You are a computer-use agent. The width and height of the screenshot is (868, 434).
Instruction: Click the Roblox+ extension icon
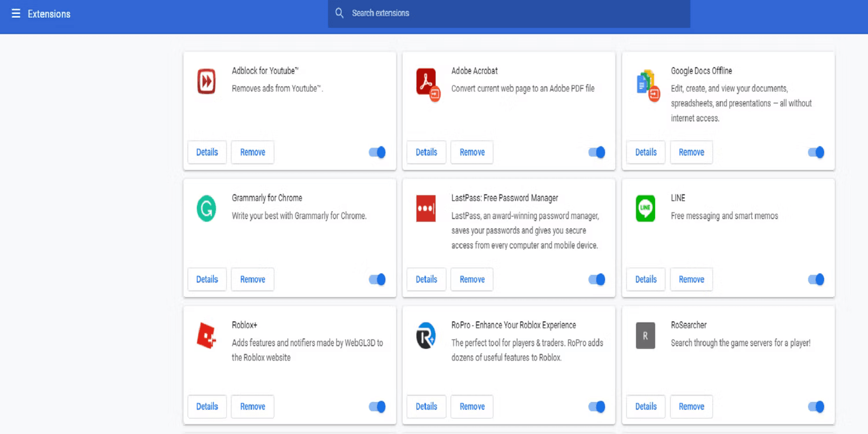(206, 336)
